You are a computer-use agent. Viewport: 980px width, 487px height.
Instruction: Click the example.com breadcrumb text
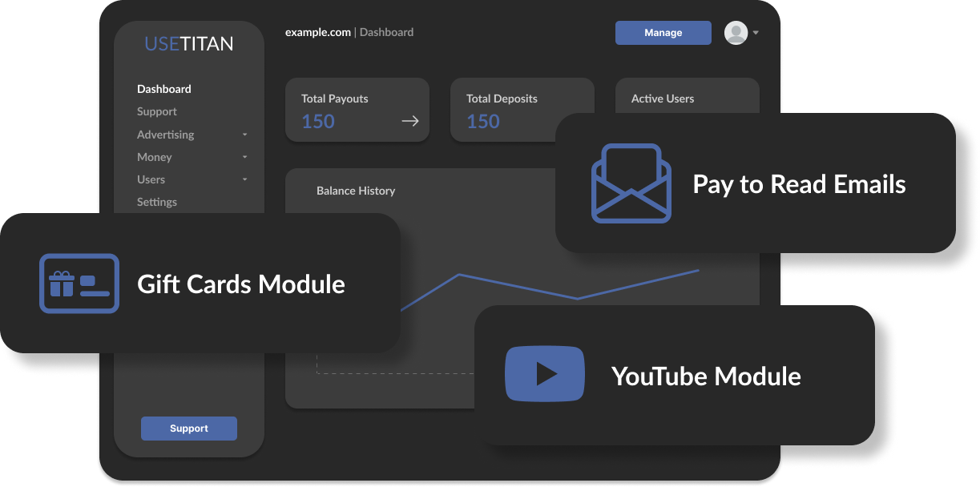pos(318,33)
